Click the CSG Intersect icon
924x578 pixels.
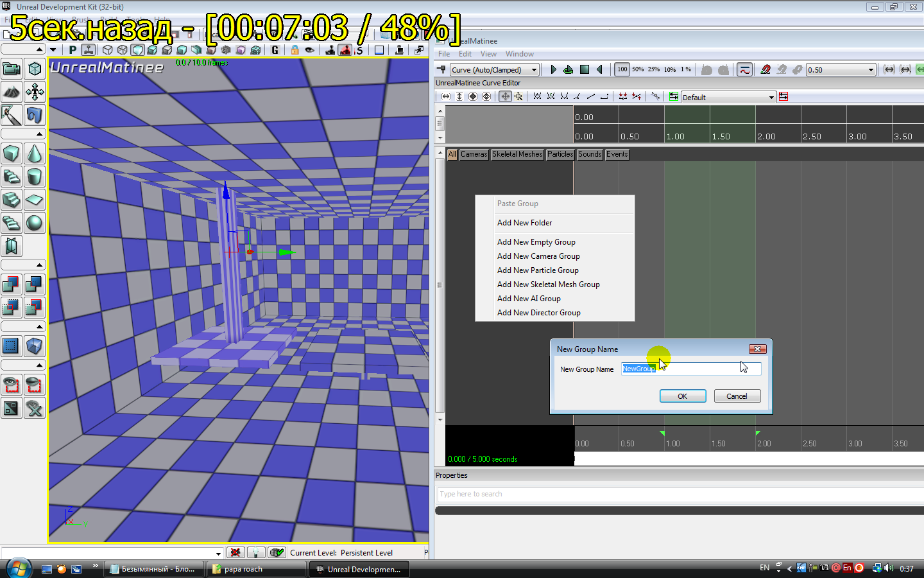coord(12,308)
